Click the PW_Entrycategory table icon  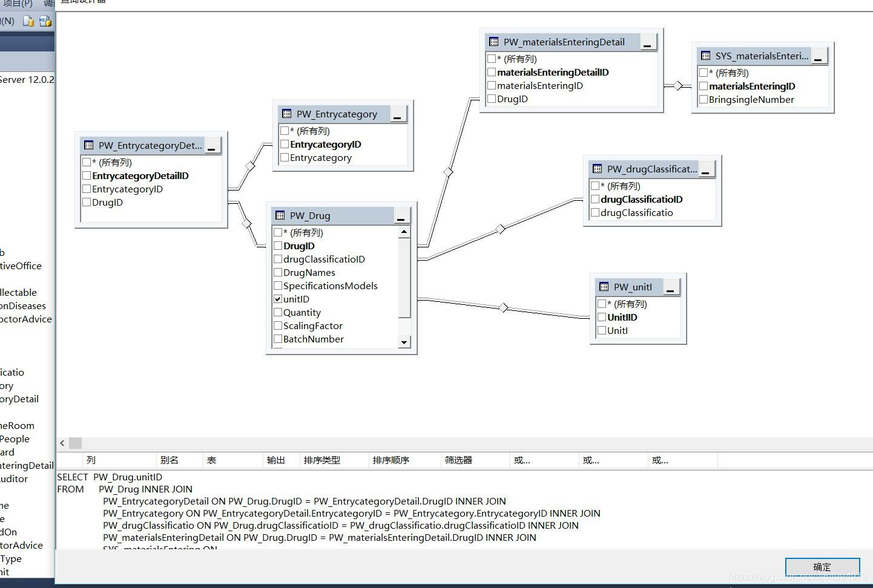[286, 114]
